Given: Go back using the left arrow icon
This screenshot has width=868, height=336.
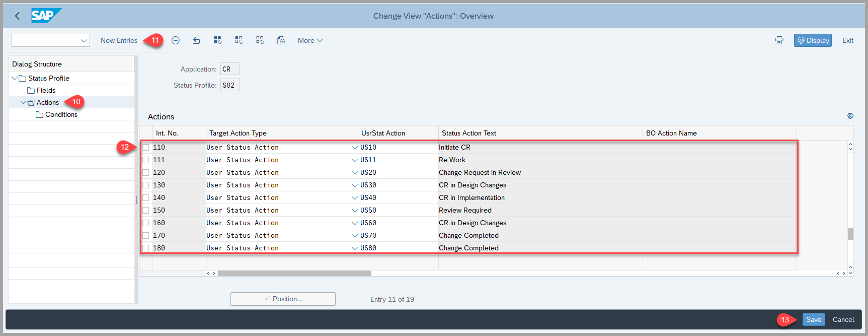Looking at the screenshot, I should coord(18,16).
